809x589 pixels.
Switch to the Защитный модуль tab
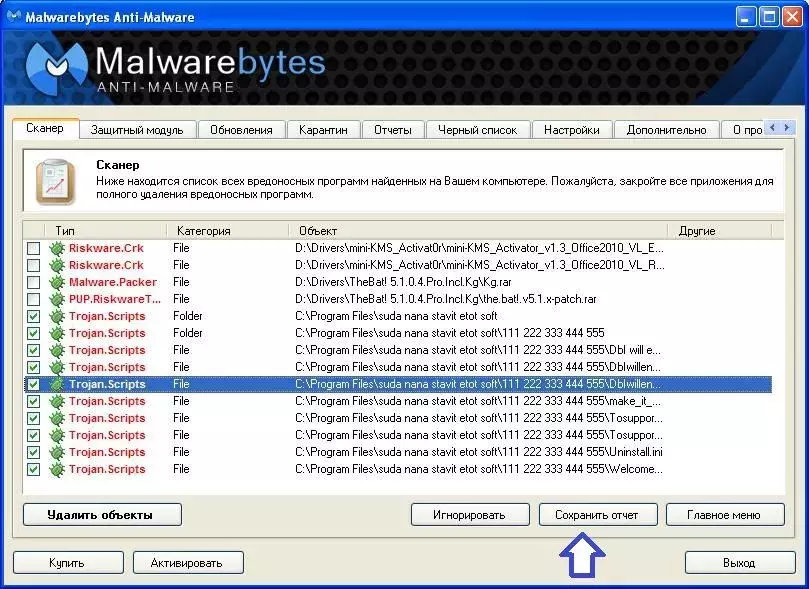[x=137, y=130]
